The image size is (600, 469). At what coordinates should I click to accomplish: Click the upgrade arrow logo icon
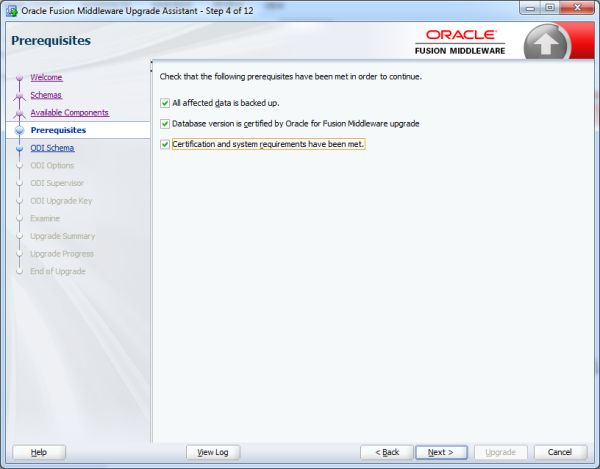coord(546,43)
